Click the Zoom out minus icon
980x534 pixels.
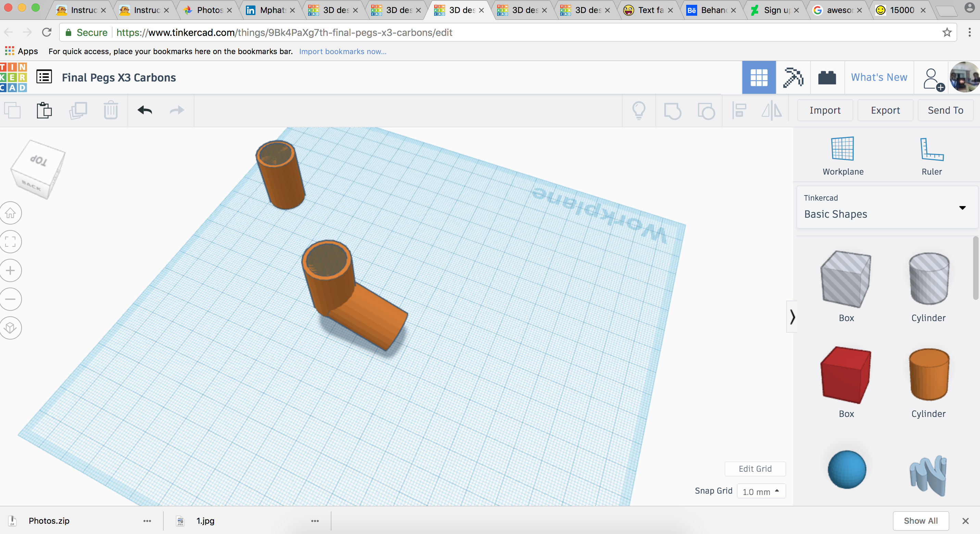(11, 299)
